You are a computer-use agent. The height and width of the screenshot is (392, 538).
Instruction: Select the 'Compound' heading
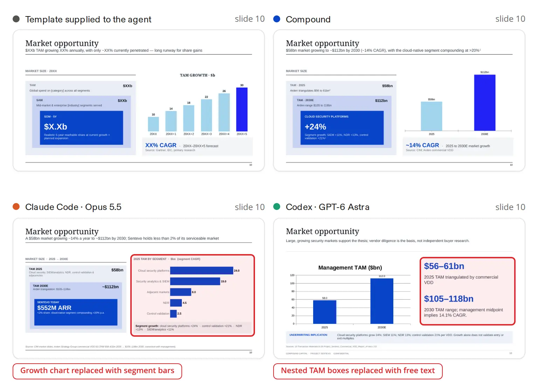coord(308,20)
